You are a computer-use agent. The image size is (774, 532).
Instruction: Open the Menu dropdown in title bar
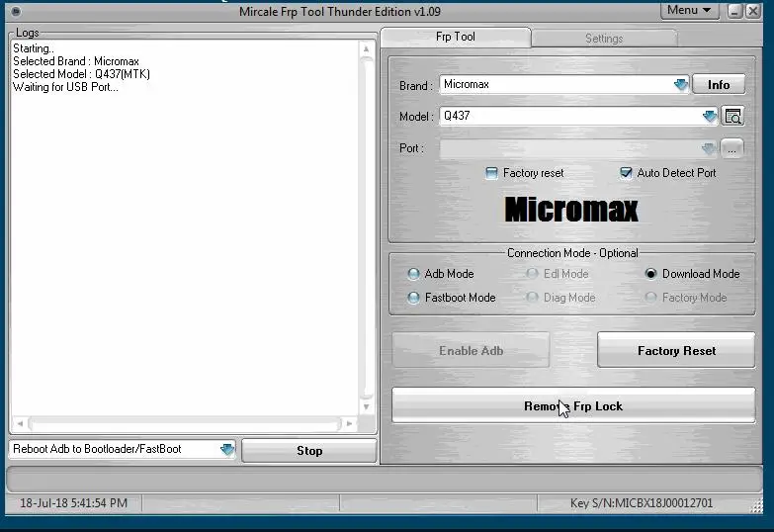(x=689, y=10)
